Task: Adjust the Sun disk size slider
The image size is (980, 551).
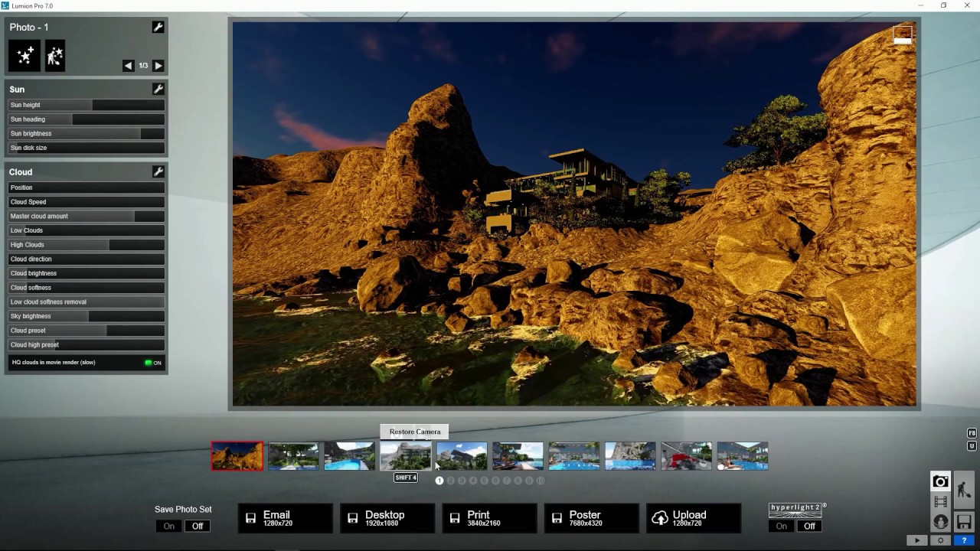Action: [87, 148]
